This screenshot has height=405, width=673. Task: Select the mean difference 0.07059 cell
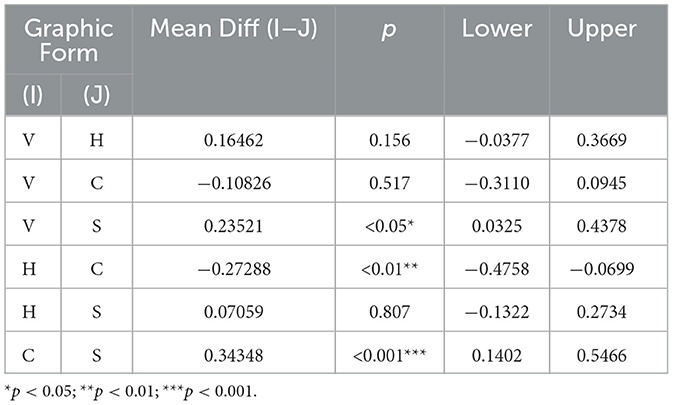234,312
